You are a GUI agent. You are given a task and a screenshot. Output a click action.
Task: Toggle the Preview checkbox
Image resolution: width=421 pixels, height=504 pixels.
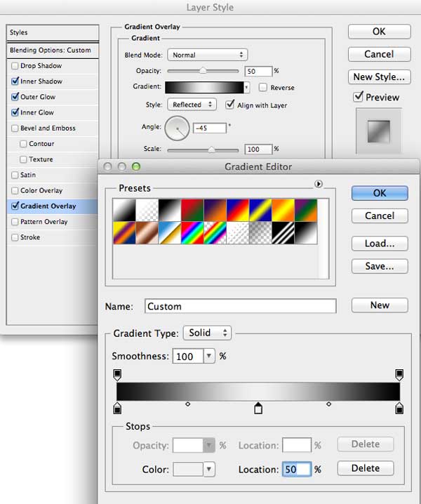pyautogui.click(x=358, y=97)
